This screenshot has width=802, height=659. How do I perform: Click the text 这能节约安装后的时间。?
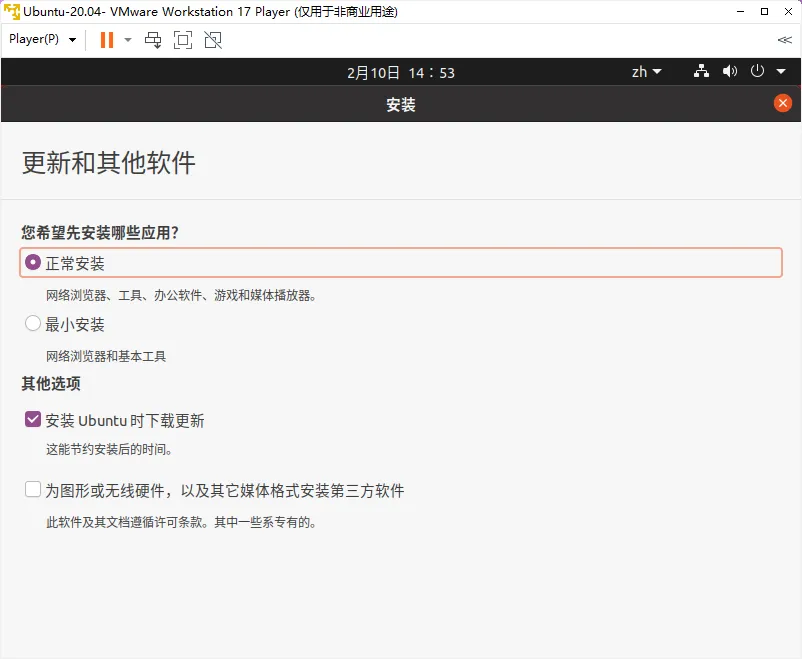(x=109, y=450)
